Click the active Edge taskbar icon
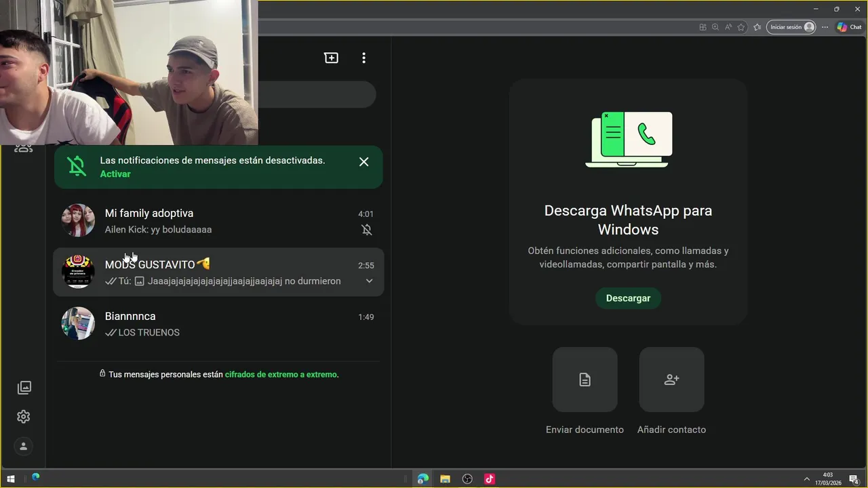The image size is (868, 488). click(x=423, y=479)
